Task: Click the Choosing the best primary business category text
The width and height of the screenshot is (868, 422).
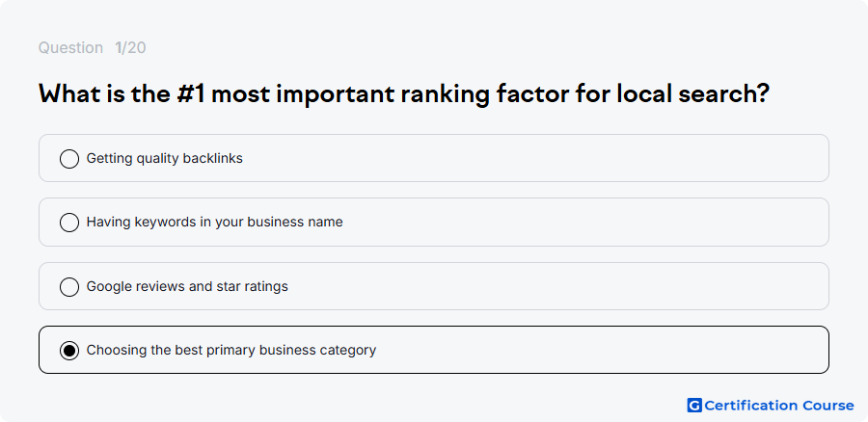Action: pyautogui.click(x=231, y=350)
